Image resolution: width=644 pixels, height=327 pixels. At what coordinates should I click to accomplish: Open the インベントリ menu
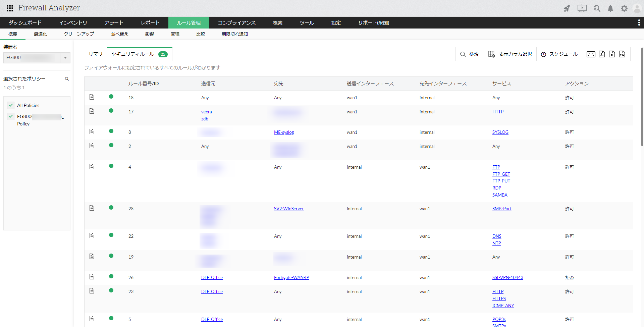(x=73, y=23)
